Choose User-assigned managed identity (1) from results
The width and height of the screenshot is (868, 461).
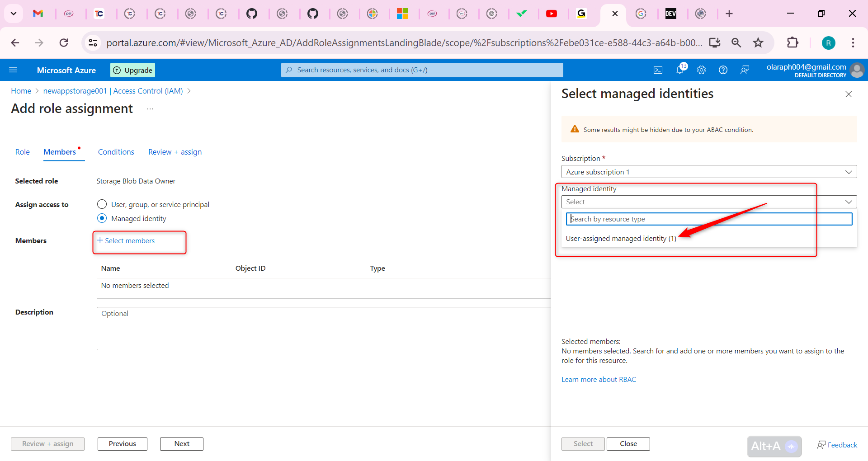point(621,238)
